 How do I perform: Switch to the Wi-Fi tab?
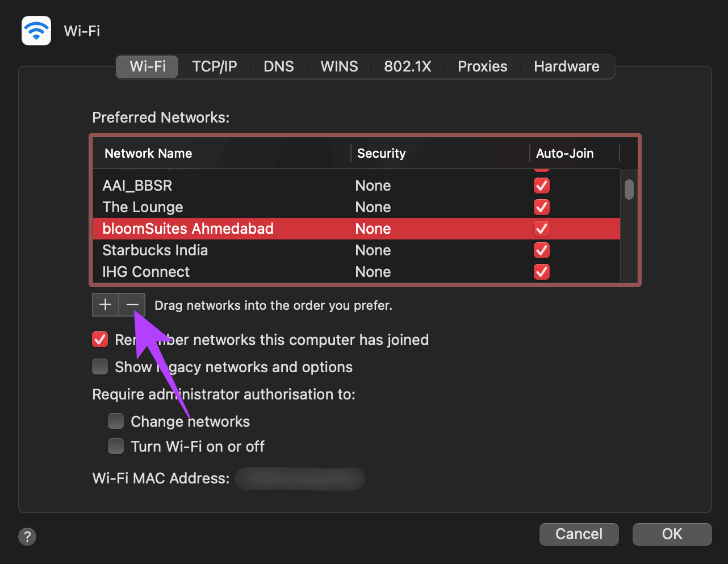[148, 66]
